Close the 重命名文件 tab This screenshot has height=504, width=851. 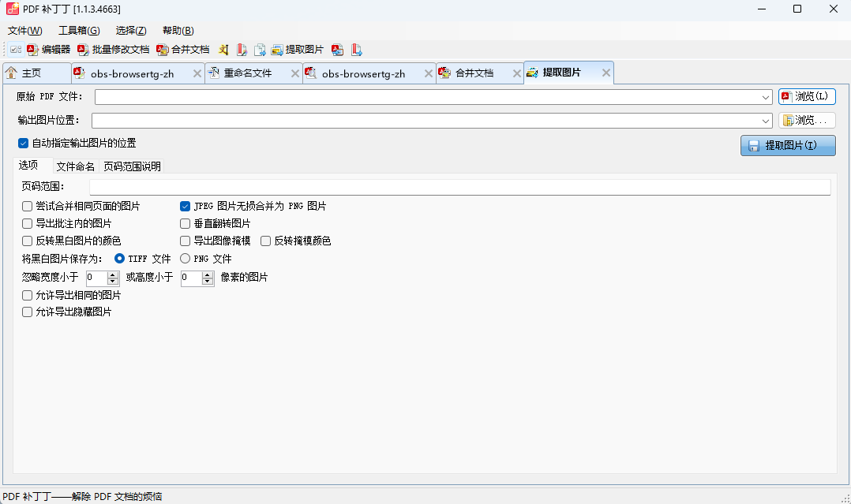tap(295, 73)
